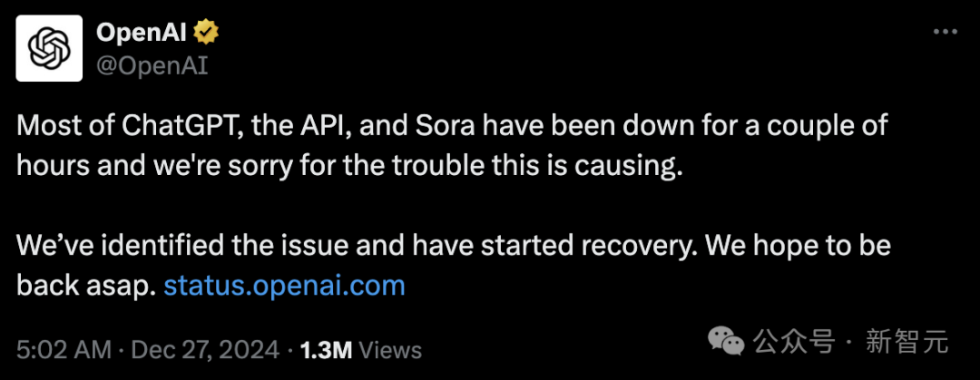Open the OpenAI profile avatar logo
The height and width of the screenshot is (380, 980).
(x=49, y=48)
